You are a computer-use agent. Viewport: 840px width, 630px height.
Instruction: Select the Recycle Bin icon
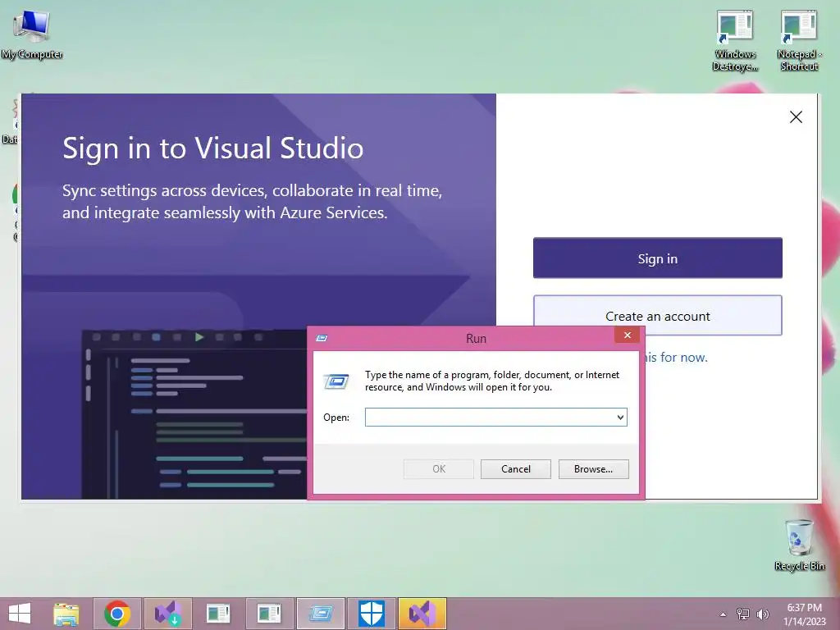(799, 545)
